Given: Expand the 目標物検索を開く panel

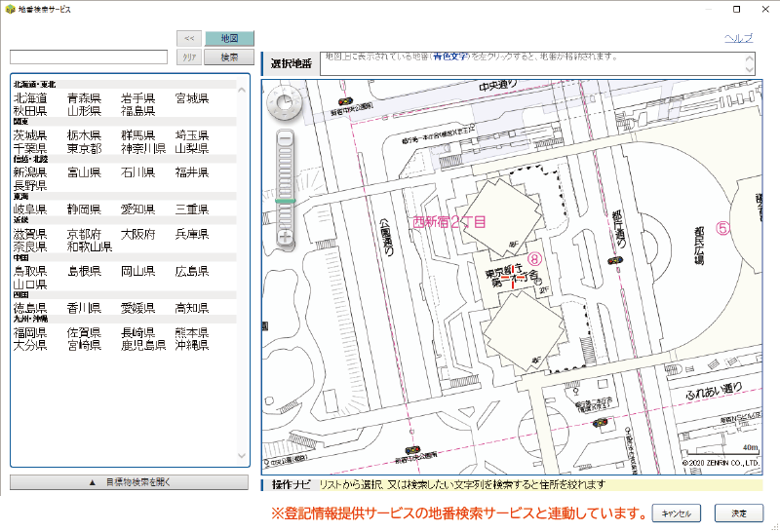Looking at the screenshot, I should tap(130, 482).
